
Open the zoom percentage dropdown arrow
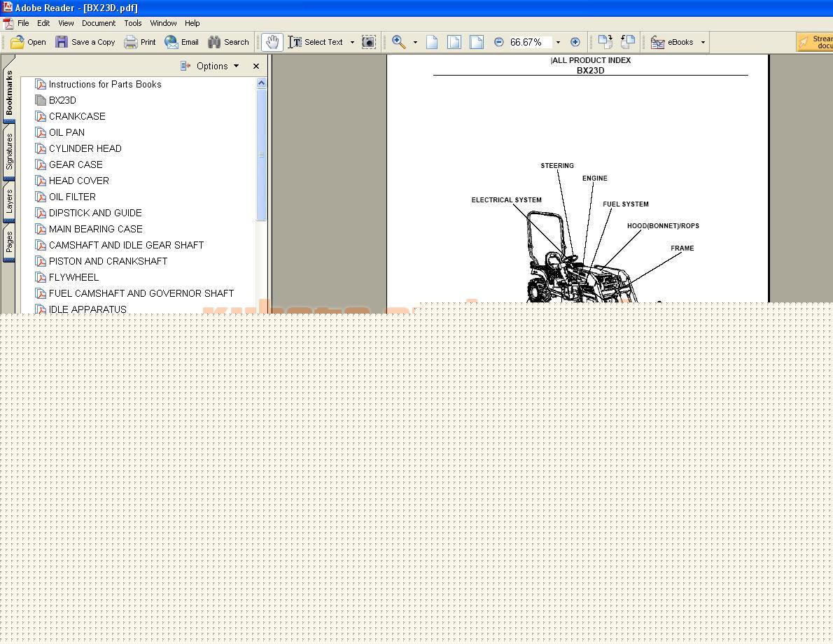[558, 42]
